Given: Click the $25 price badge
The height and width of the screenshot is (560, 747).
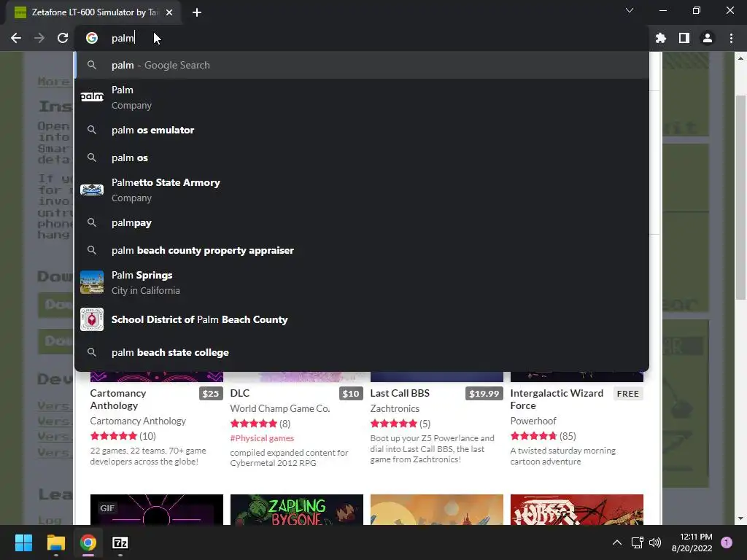Looking at the screenshot, I should 211,394.
